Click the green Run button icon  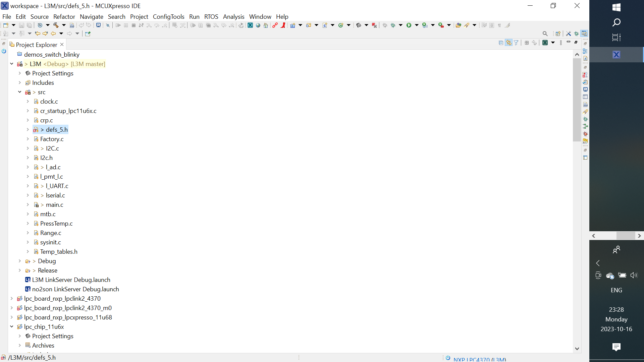pyautogui.click(x=409, y=25)
